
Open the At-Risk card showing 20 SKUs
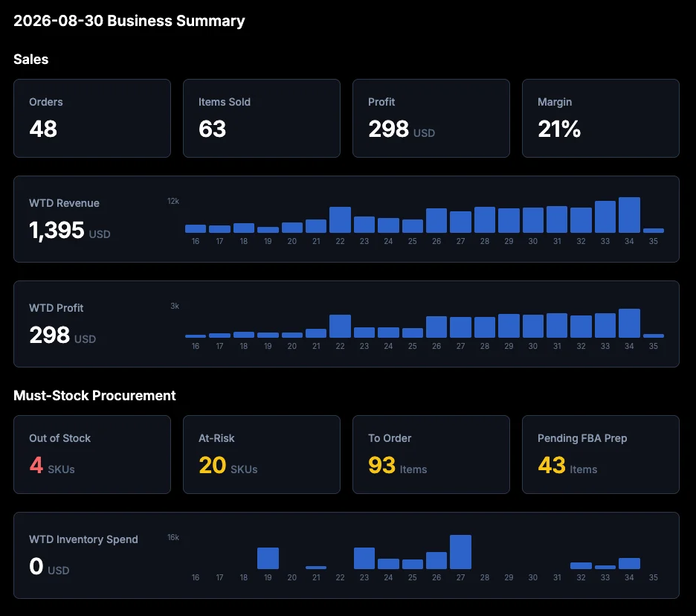pos(262,455)
